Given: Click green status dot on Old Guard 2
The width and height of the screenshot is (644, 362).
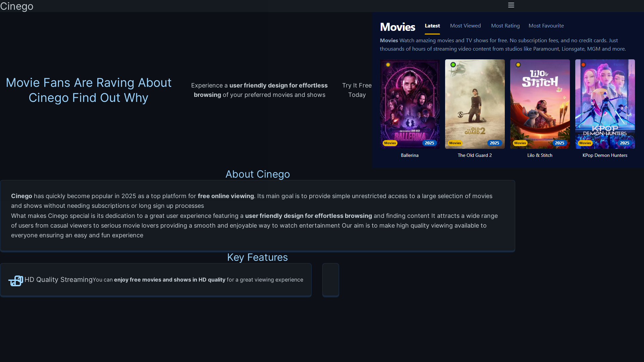Looking at the screenshot, I should click(453, 65).
